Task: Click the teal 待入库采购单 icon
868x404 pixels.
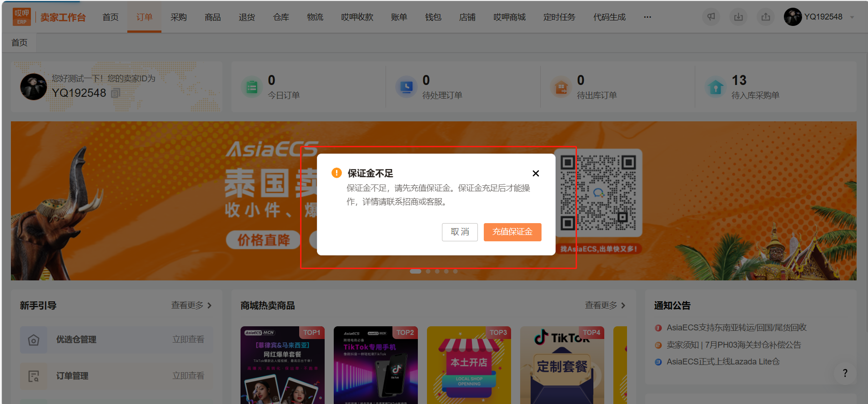Action: pos(715,87)
